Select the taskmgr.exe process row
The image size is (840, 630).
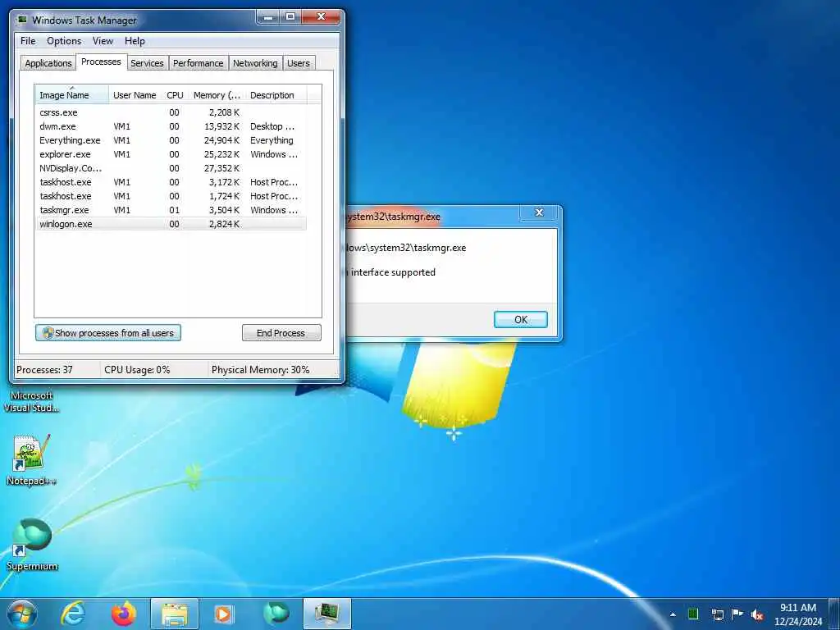[x=171, y=210]
